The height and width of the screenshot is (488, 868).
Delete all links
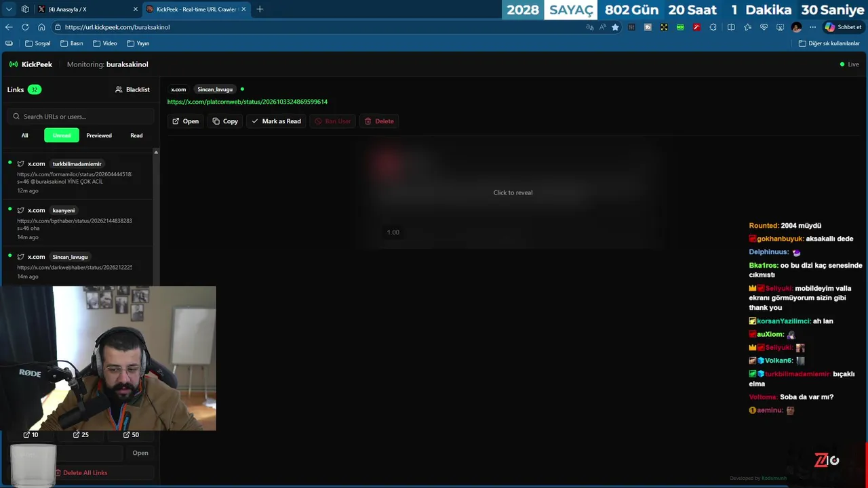pyautogui.click(x=81, y=472)
